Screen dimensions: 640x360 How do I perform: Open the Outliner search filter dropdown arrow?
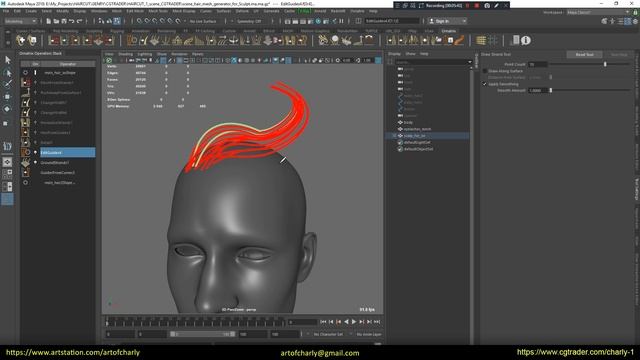[x=469, y=62]
